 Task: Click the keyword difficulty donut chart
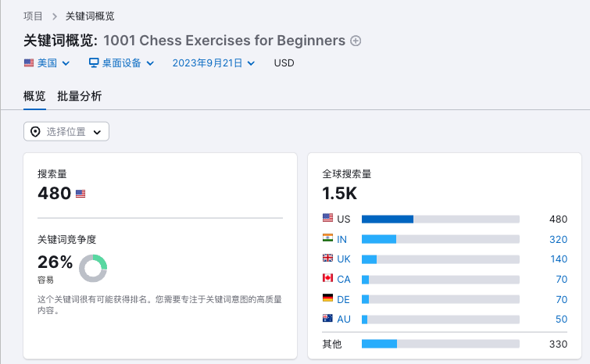pyautogui.click(x=93, y=268)
